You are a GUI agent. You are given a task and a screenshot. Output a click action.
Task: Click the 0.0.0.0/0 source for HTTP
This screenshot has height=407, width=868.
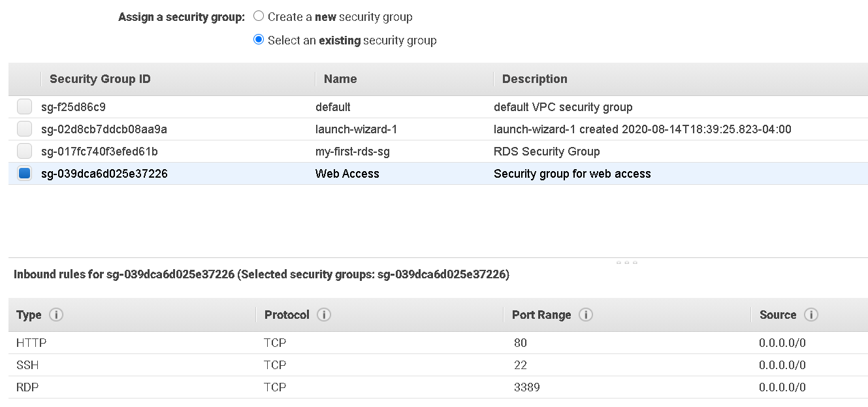click(x=782, y=342)
